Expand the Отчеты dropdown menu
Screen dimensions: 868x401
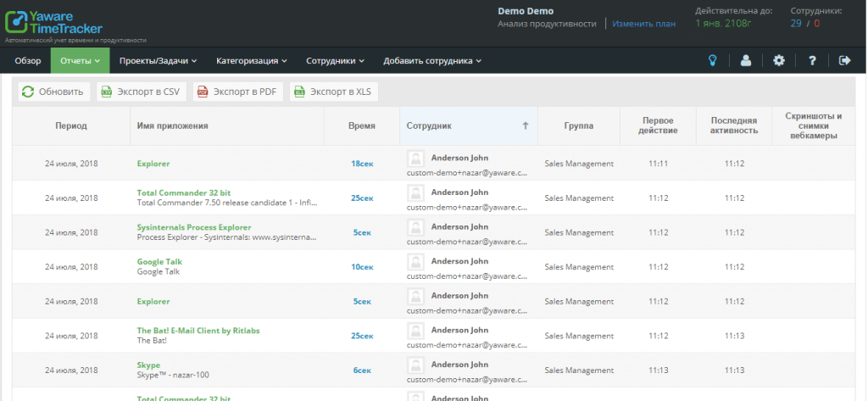(80, 60)
